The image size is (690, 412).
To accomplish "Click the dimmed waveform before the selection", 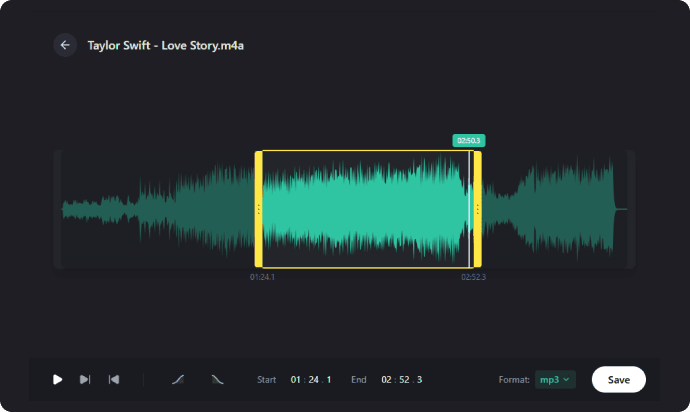I will tap(158, 209).
